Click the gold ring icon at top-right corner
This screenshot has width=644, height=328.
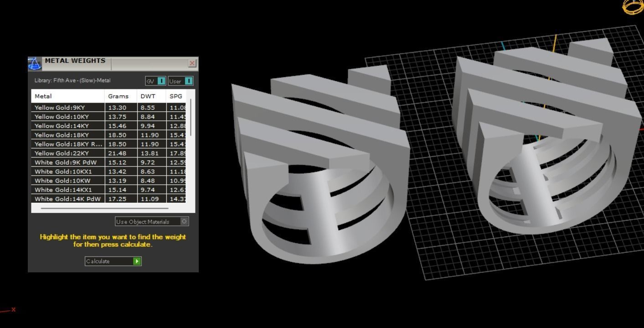(634, 6)
